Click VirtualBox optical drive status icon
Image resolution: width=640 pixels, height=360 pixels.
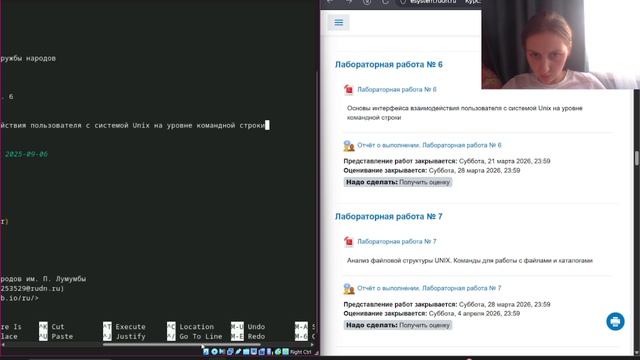(x=214, y=351)
